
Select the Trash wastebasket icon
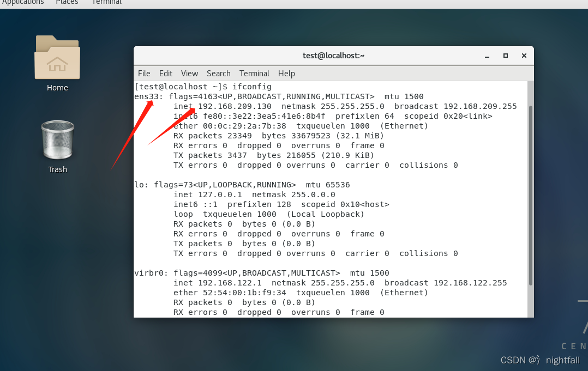tap(57, 139)
